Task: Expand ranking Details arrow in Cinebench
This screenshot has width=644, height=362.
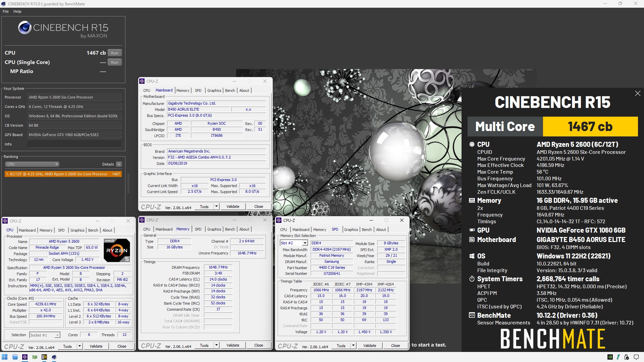Action: tap(119, 164)
